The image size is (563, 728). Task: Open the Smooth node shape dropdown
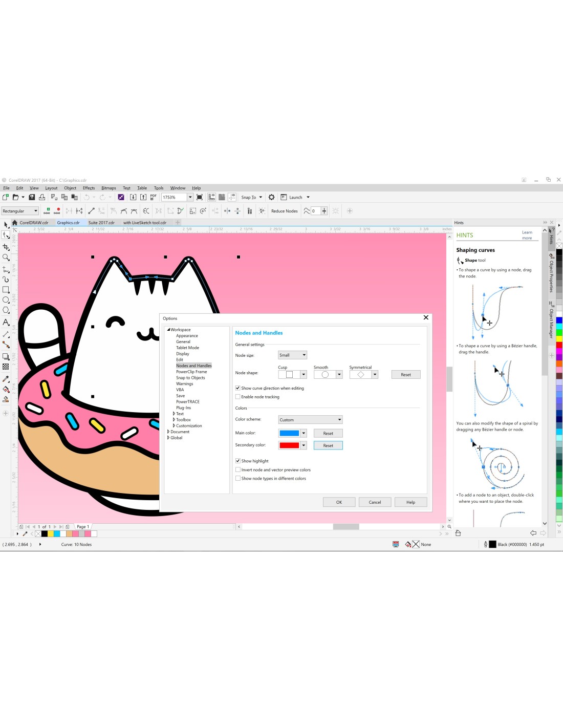[x=339, y=375]
